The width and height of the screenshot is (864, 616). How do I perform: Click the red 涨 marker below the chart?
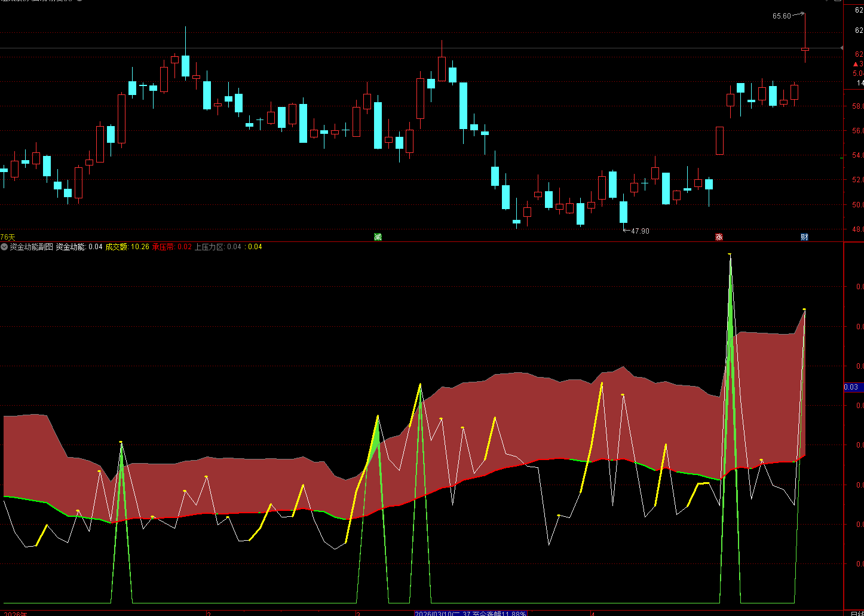coord(719,237)
